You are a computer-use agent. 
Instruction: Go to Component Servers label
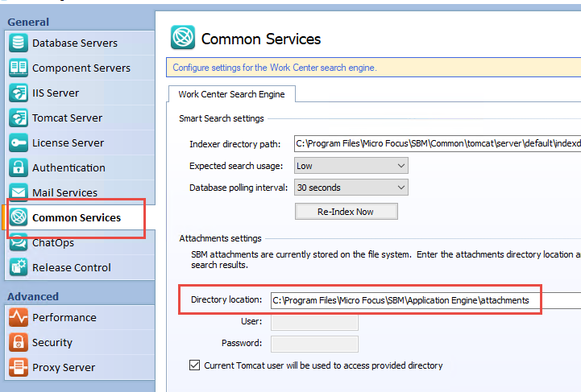tap(81, 68)
